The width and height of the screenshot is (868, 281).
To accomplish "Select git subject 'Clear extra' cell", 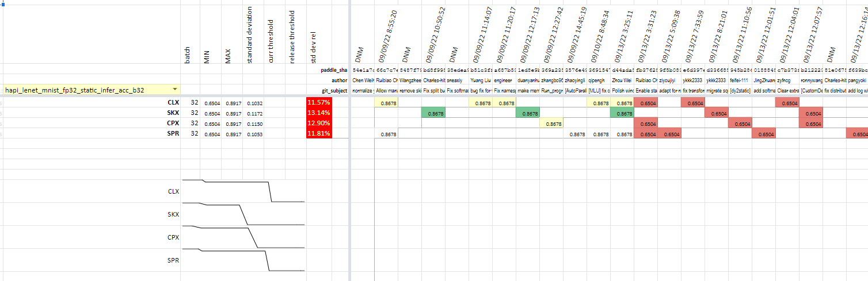I will [787, 91].
